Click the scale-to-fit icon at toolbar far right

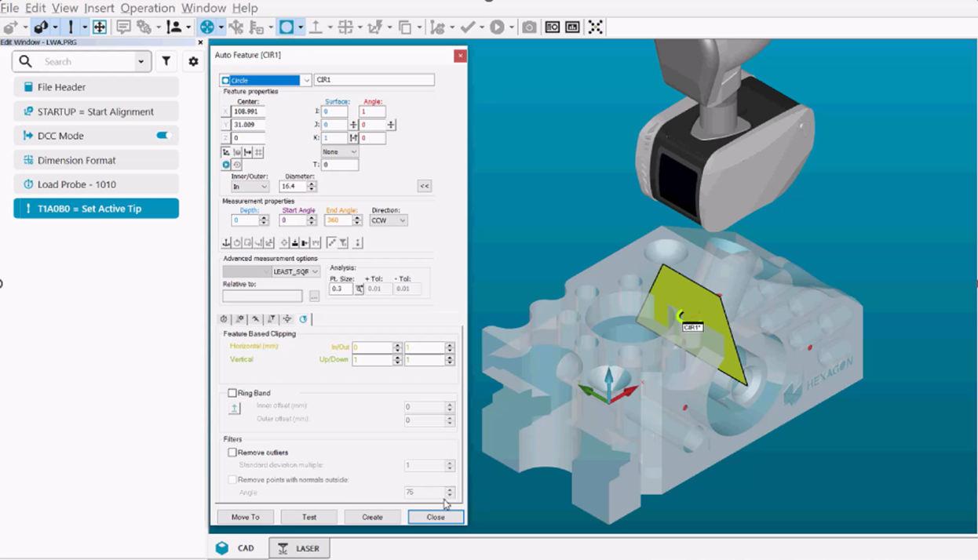click(x=595, y=26)
